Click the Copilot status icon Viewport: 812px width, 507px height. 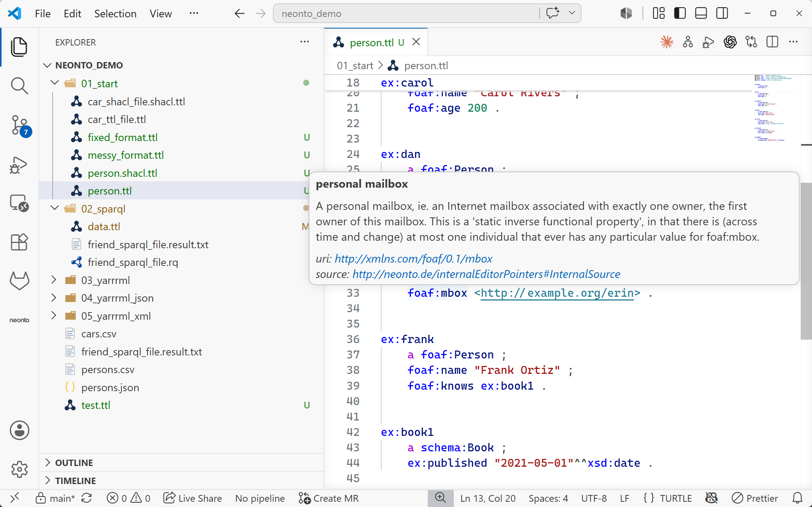pos(711,498)
